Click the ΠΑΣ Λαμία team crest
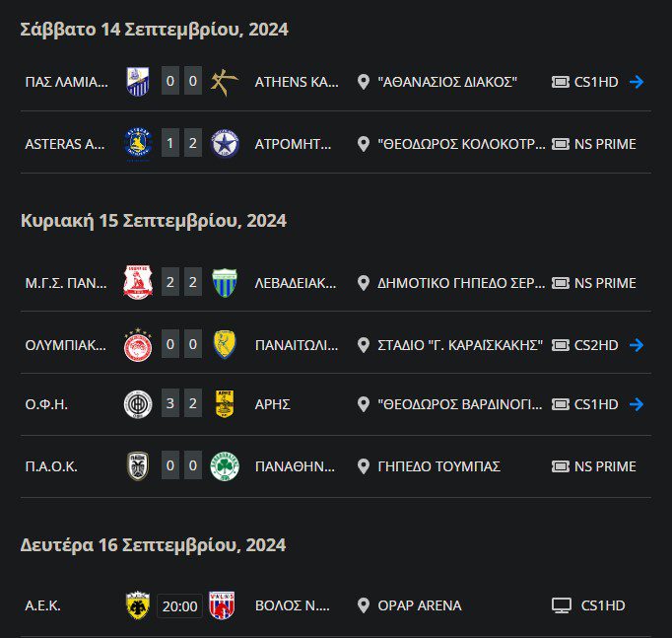672x638 pixels. 137,82
